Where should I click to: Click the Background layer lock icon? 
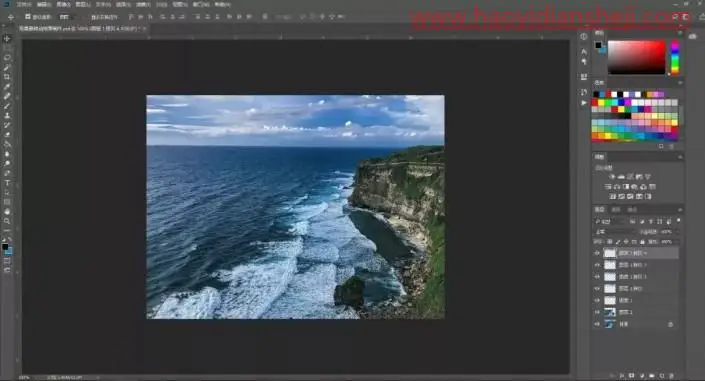click(670, 324)
